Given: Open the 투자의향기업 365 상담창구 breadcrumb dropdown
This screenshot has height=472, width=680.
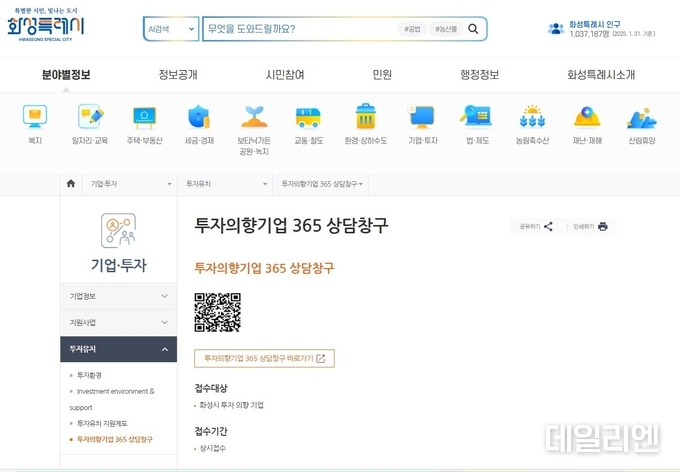Looking at the screenshot, I should [320, 184].
